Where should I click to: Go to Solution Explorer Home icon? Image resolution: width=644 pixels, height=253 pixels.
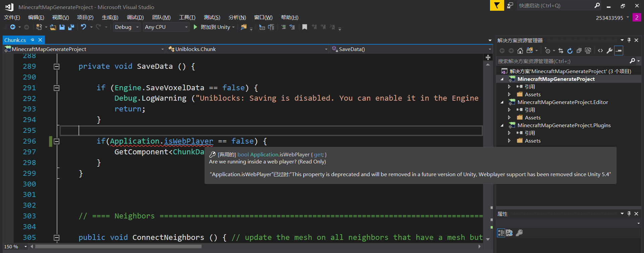pos(520,51)
